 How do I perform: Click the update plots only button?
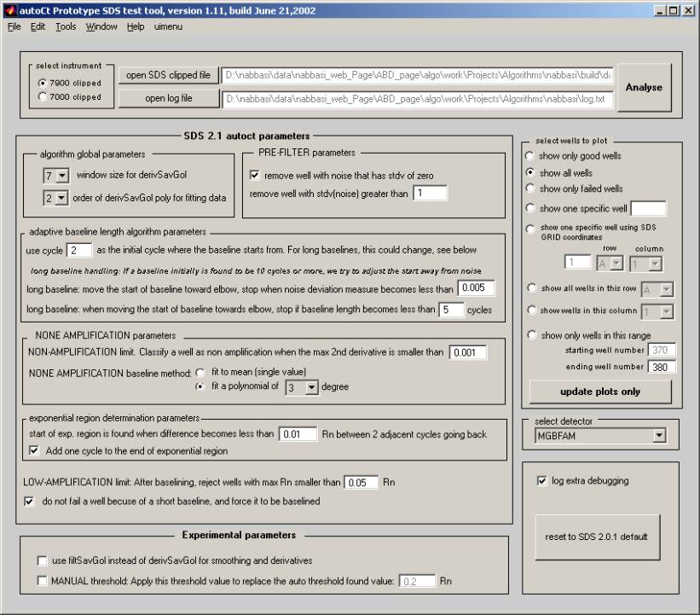tap(600, 392)
